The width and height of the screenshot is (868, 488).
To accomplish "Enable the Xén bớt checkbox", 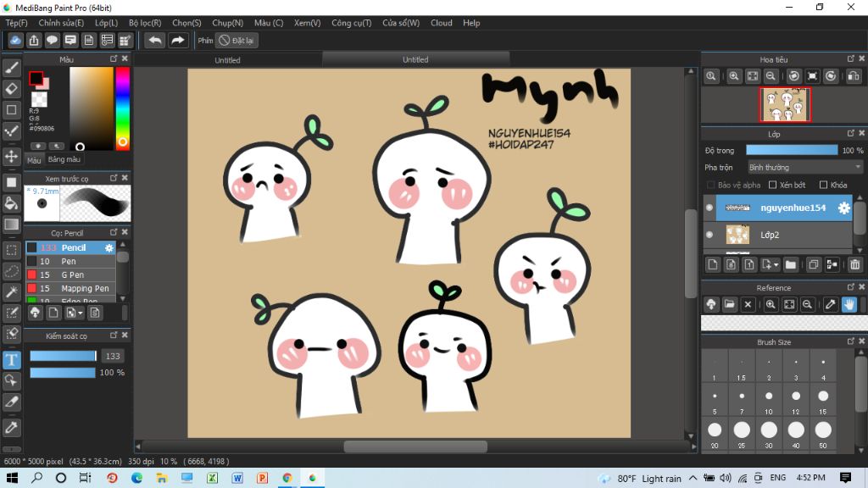I will 773,185.
